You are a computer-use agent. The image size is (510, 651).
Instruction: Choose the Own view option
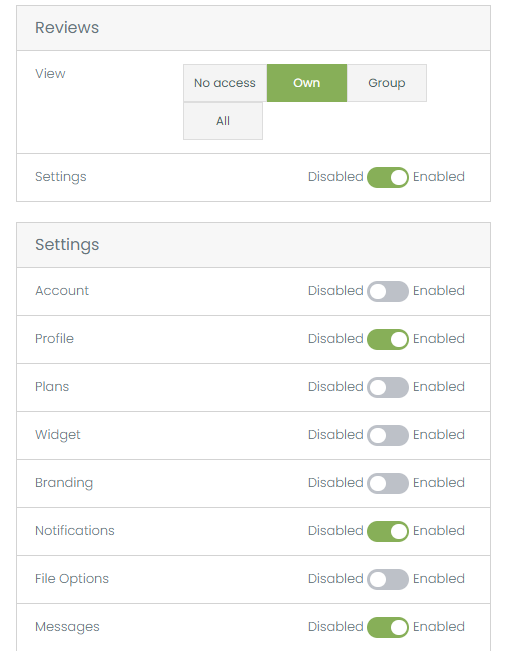[306, 83]
